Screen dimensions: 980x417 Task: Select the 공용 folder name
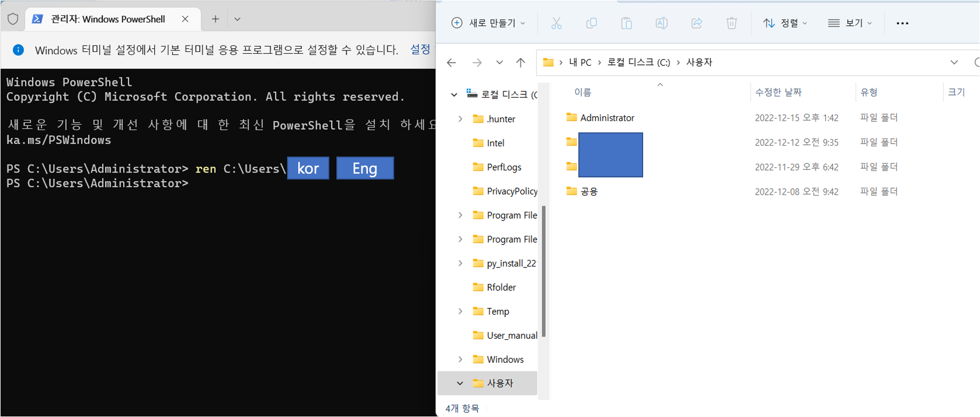589,191
